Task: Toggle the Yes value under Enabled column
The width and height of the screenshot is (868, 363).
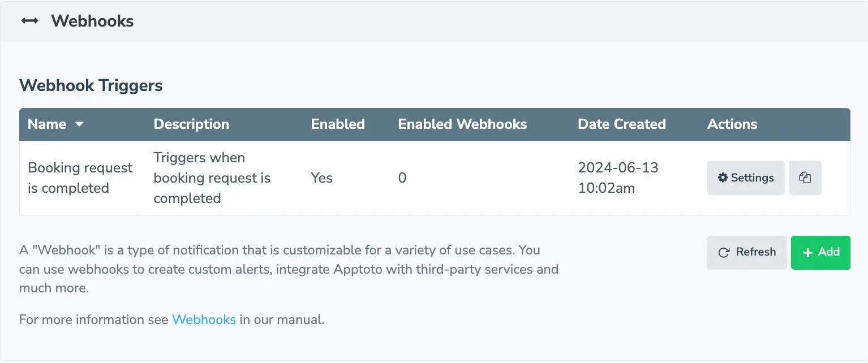Action: 321,178
